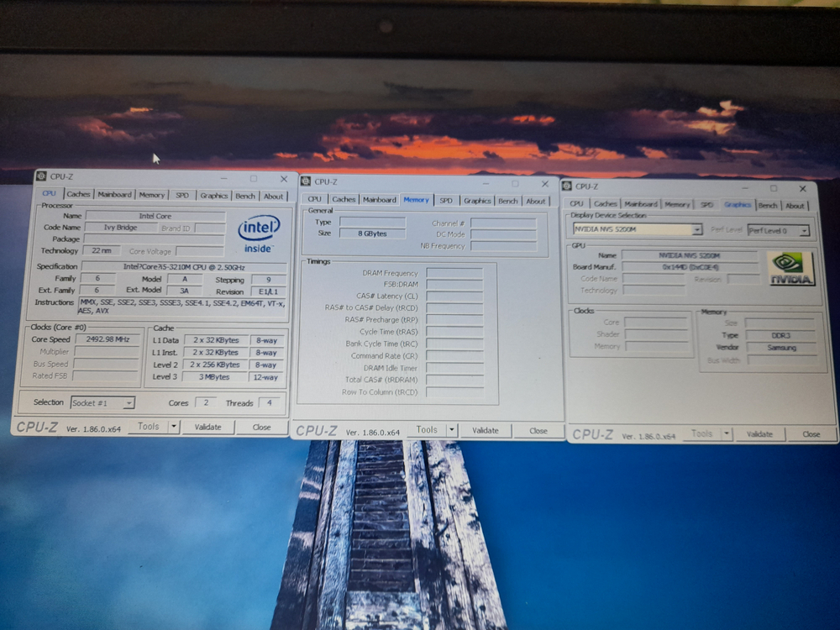Select SPD tab in middle window

coord(446,201)
